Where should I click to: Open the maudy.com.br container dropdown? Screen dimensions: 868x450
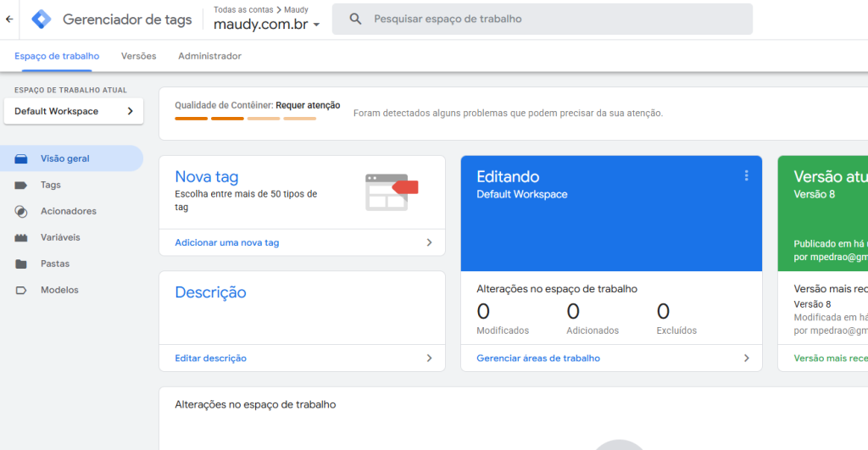tap(266, 25)
